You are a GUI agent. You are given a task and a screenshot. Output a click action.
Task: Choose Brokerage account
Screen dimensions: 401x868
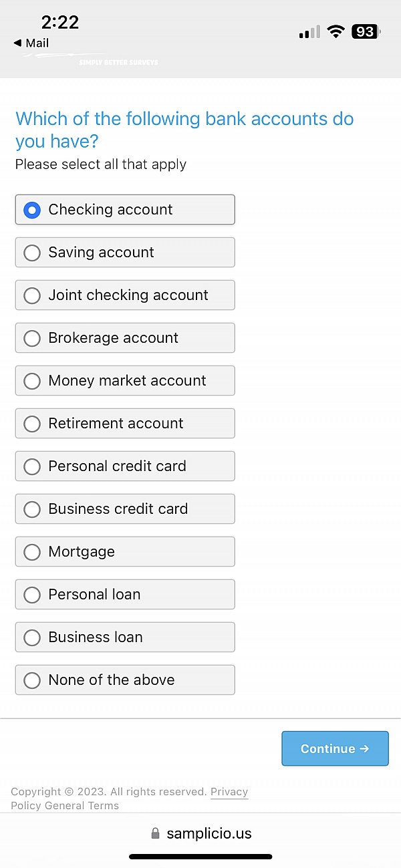click(125, 338)
